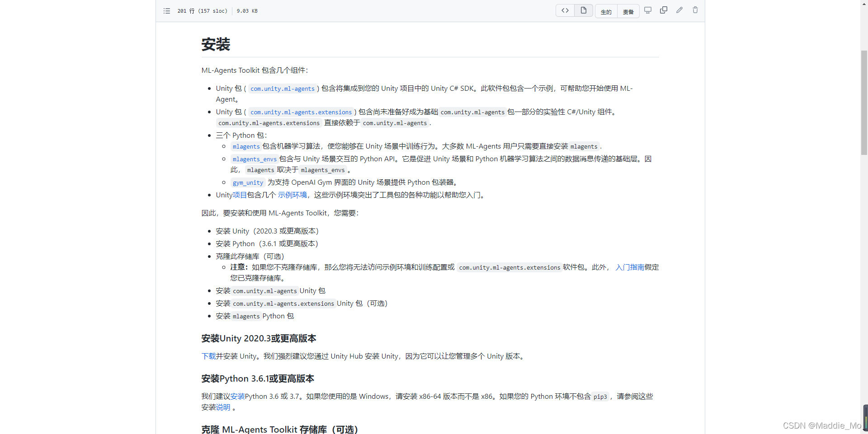868x434 pixels.
Task: Click the '201 行 (157 sloc)' file info
Action: click(x=202, y=11)
